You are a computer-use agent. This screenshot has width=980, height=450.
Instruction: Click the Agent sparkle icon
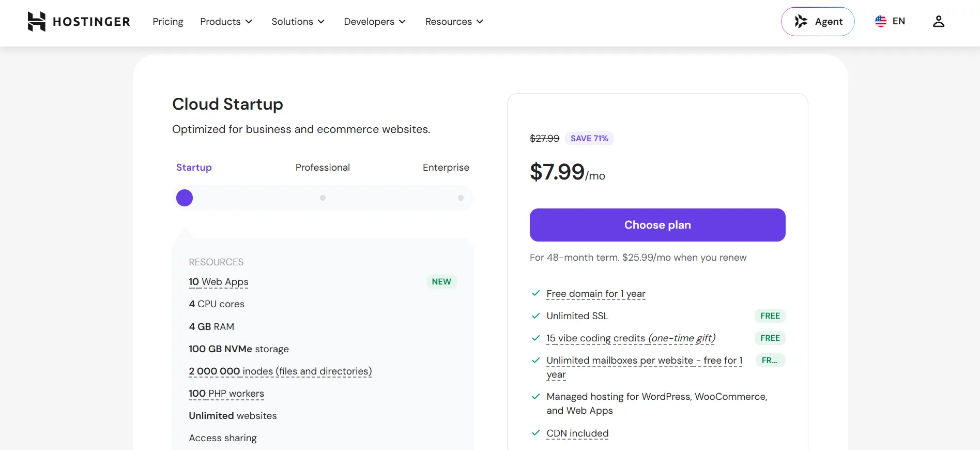[x=801, y=21]
